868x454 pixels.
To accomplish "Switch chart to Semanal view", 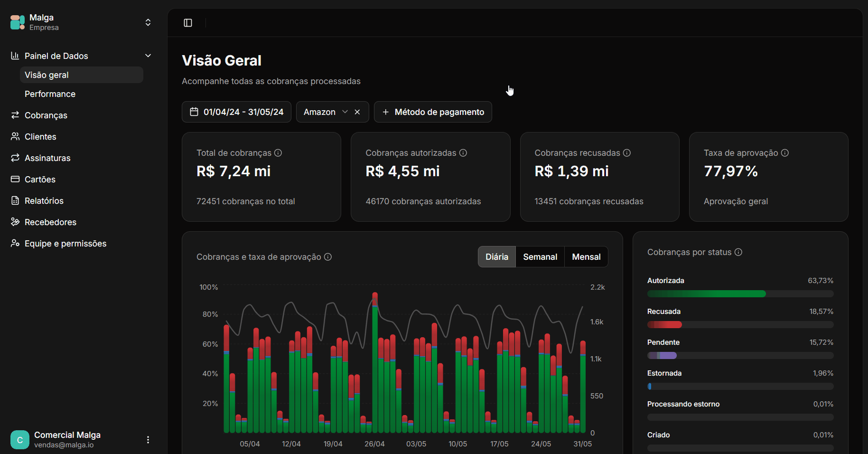I will [x=540, y=256].
